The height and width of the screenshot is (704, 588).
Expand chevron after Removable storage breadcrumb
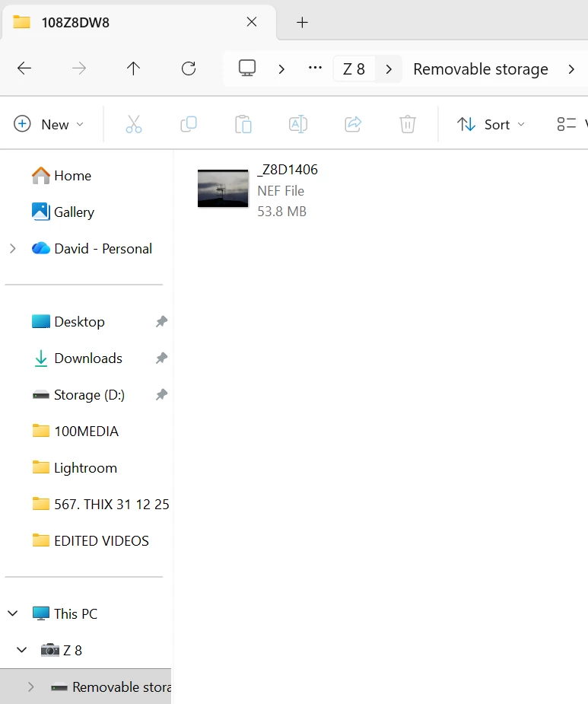click(571, 69)
